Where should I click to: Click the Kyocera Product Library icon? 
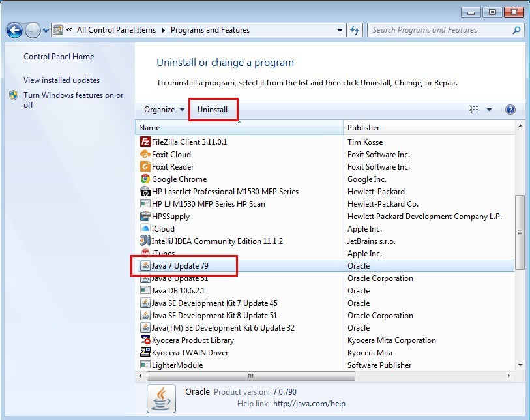[x=145, y=340]
